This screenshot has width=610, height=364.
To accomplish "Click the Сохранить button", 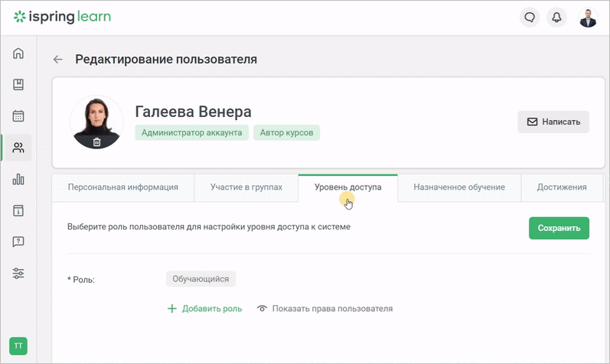I will 559,228.
